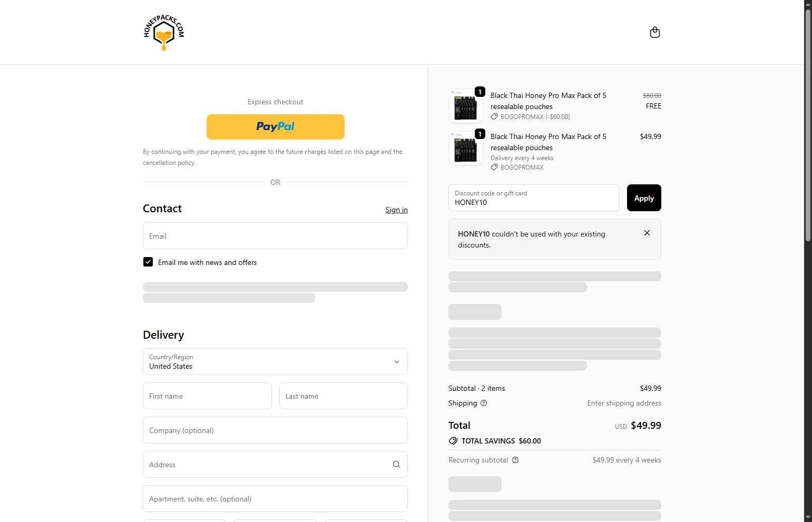Pay with the PayPal express button

point(275,127)
